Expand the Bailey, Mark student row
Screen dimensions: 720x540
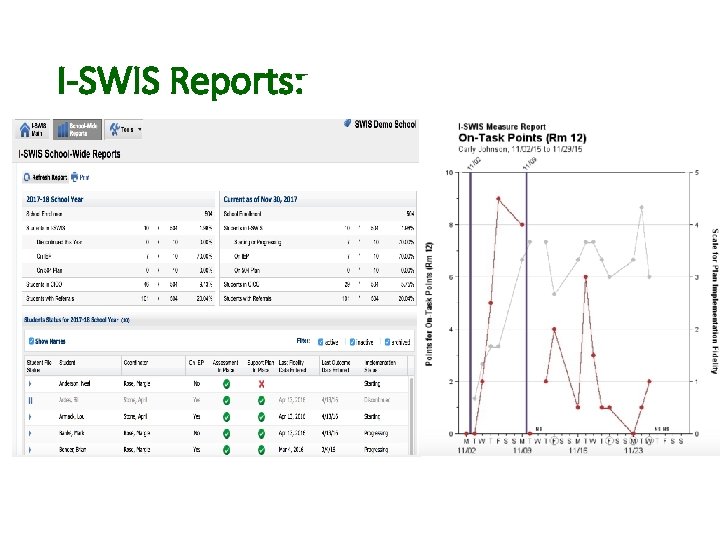click(x=30, y=433)
